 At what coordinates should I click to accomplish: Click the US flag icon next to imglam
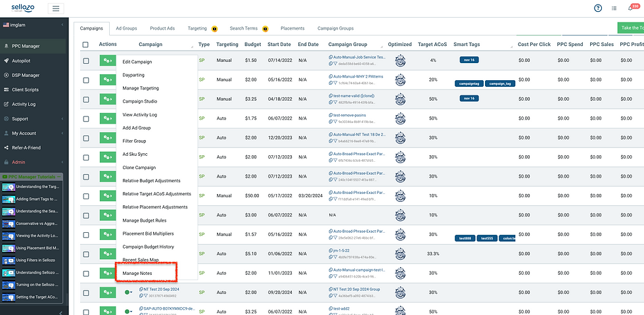[6, 25]
